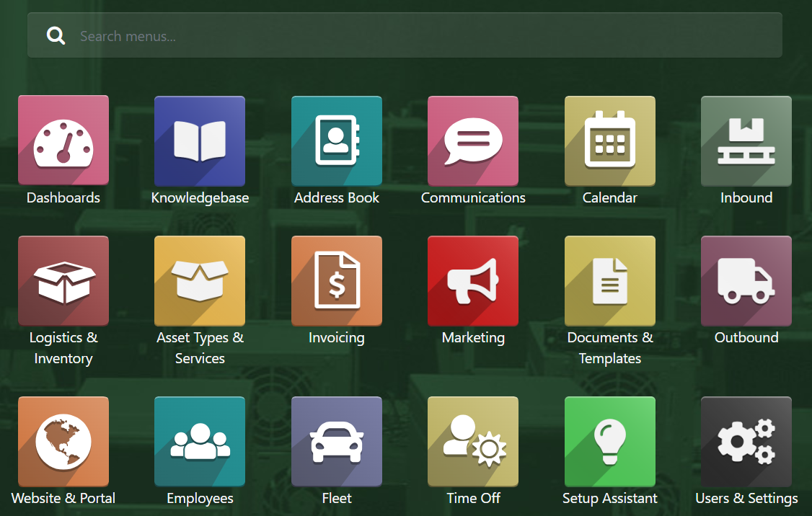Open the Calendar app icon
The width and height of the screenshot is (812, 516).
point(609,141)
